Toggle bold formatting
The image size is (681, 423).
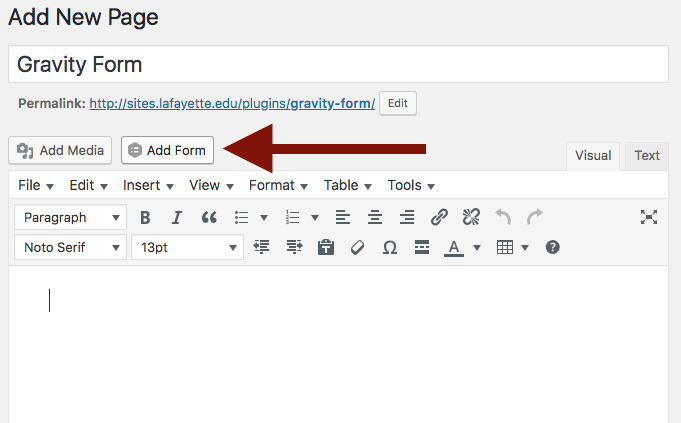pos(145,217)
